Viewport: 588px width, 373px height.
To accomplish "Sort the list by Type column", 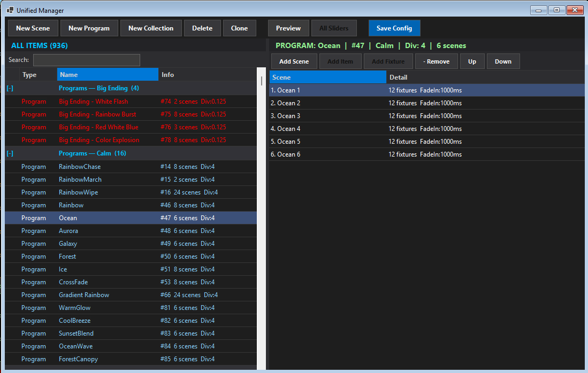I will click(37, 75).
